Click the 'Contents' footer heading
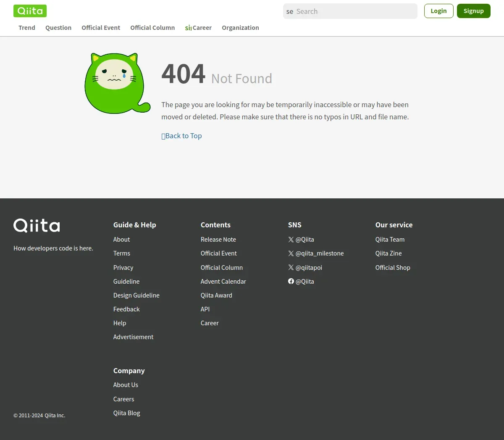Image resolution: width=504 pixels, height=440 pixels. point(215,225)
